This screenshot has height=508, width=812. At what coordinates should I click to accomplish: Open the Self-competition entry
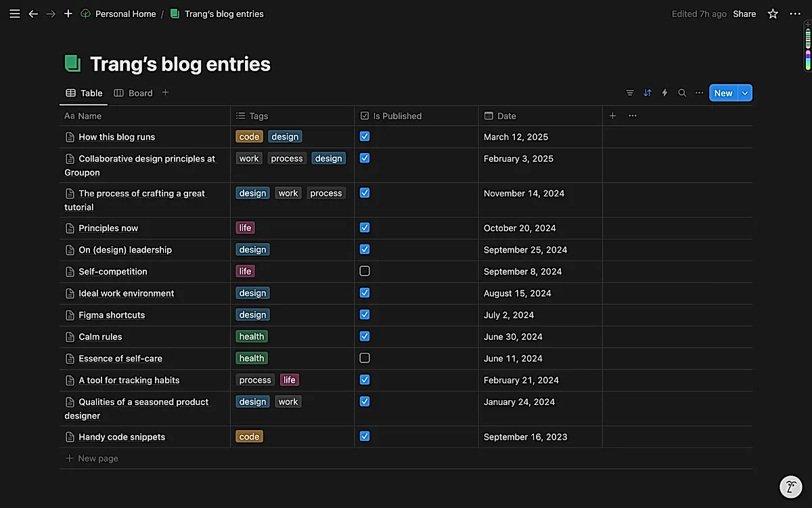113,272
